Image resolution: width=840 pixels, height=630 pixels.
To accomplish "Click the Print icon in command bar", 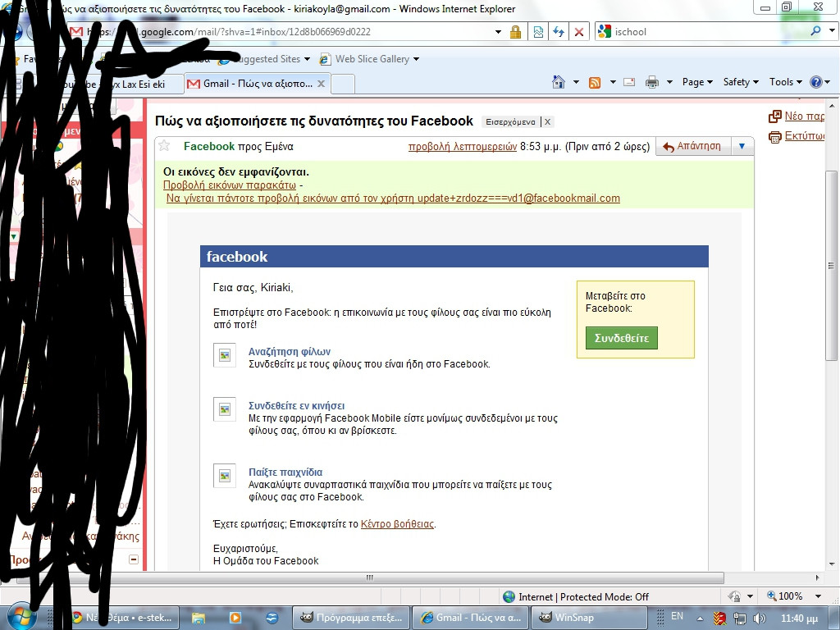I will click(x=652, y=83).
